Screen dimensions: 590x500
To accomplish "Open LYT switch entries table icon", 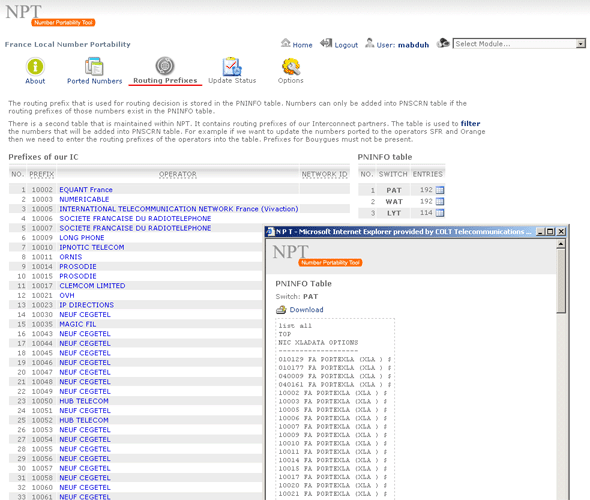I will click(439, 213).
